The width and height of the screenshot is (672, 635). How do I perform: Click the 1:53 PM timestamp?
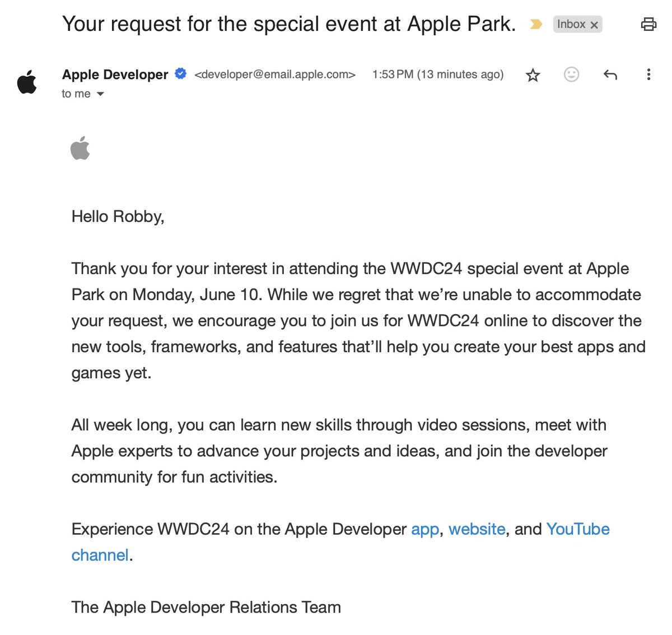(438, 74)
